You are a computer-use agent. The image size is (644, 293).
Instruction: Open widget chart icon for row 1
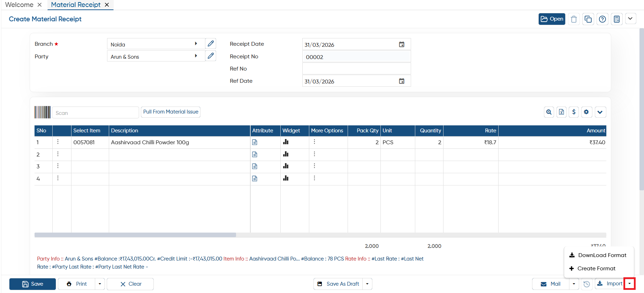point(286,142)
